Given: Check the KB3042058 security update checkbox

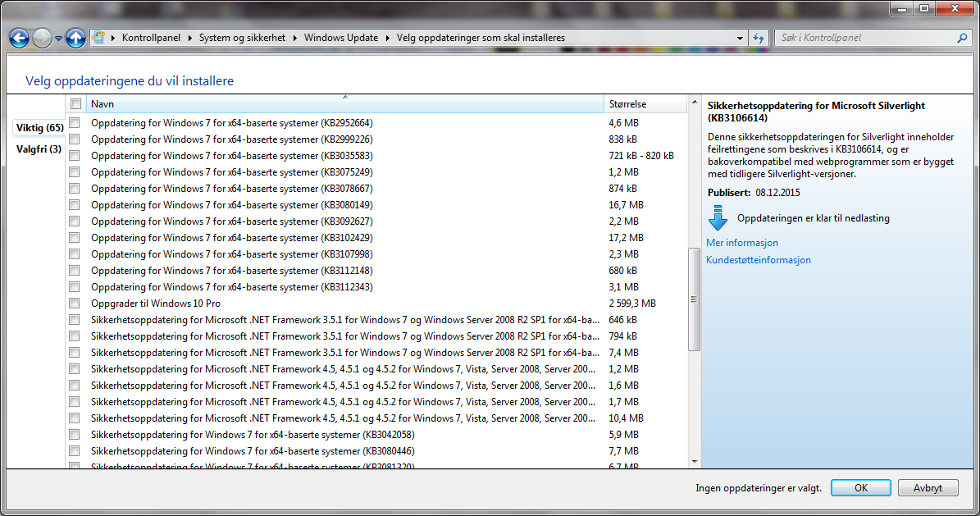Looking at the screenshot, I should (75, 434).
